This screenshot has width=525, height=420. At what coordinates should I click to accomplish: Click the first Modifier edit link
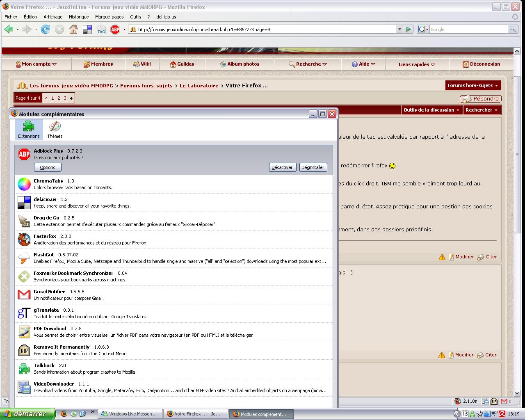[x=461, y=257]
